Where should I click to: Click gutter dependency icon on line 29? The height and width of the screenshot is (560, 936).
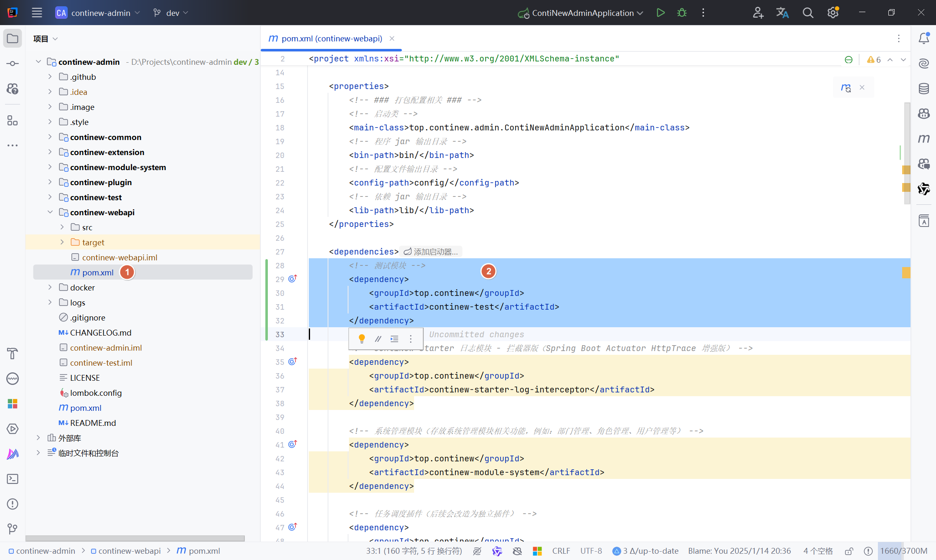coord(292,279)
